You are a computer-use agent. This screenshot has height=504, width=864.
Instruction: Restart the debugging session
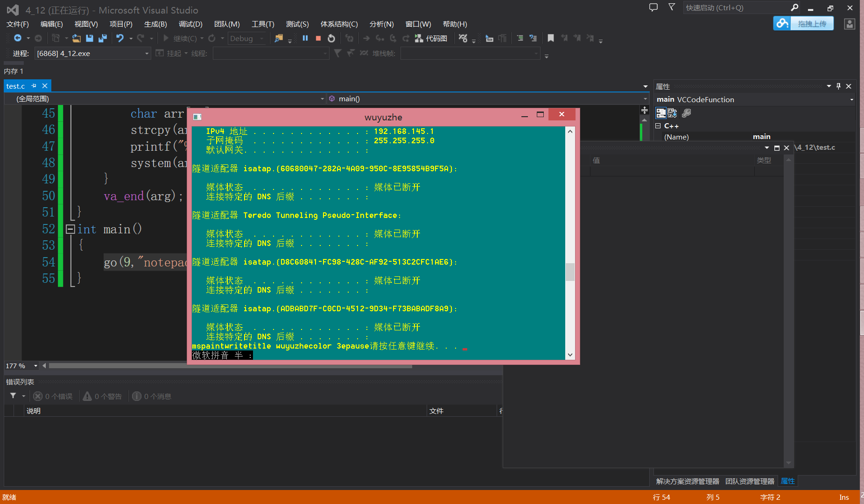[x=331, y=38]
